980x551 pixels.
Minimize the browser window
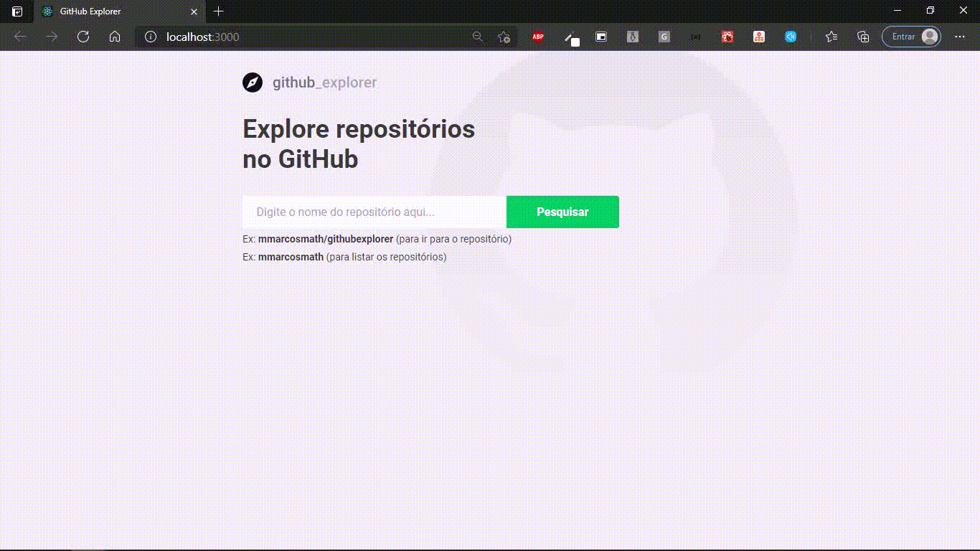click(897, 11)
